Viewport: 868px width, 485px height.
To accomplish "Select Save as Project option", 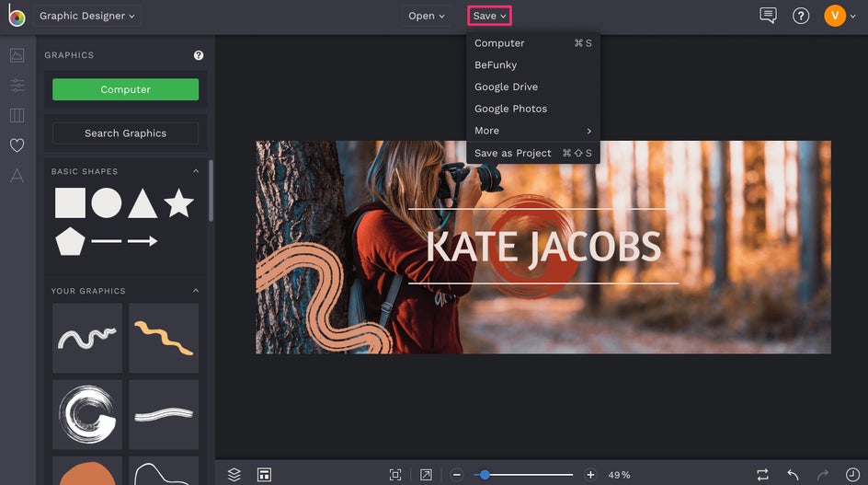I will (x=513, y=153).
